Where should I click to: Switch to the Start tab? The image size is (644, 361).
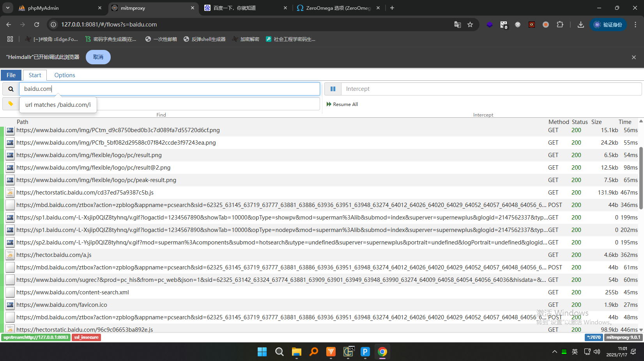tap(35, 75)
